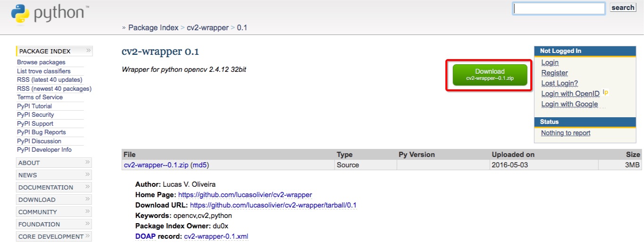Image resolution: width=644 pixels, height=243 pixels.
Task: Download cv2-wrapper--0.1.zip via green button
Action: point(489,75)
